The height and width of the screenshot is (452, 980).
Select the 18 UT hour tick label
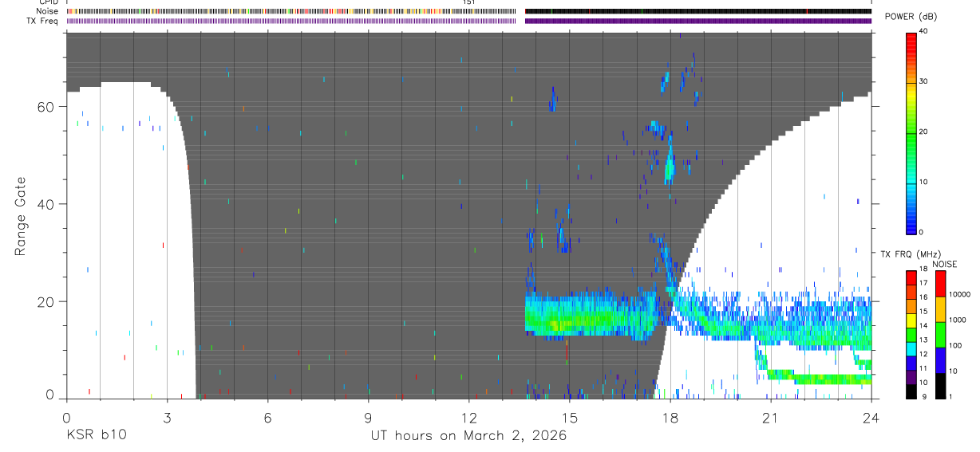coord(670,417)
